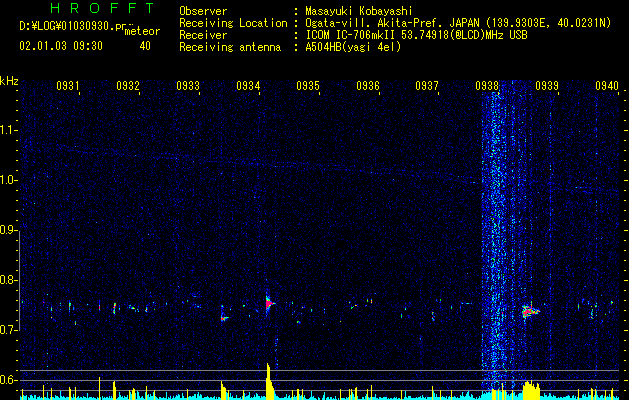Click the 0937 time marker

click(x=427, y=85)
